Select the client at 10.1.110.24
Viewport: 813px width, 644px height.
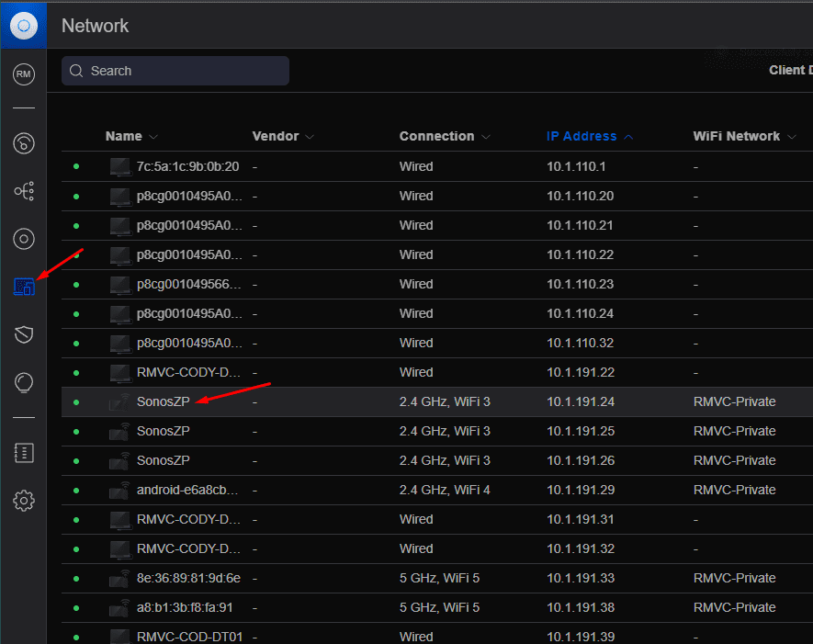(x=189, y=313)
